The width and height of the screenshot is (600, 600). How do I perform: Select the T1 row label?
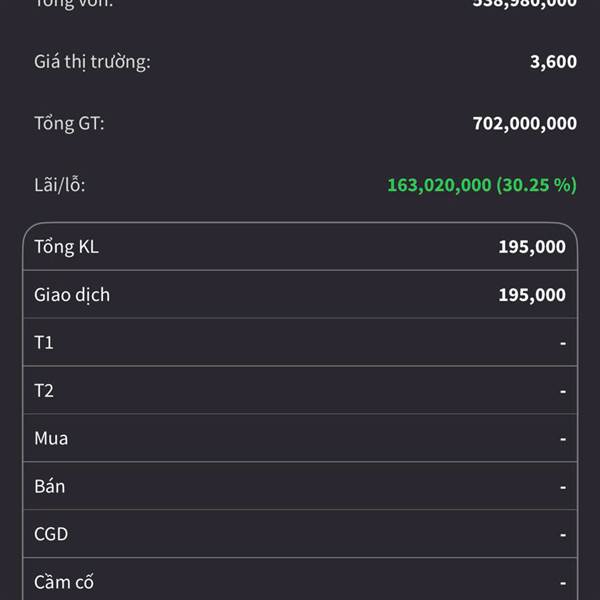pyautogui.click(x=44, y=343)
